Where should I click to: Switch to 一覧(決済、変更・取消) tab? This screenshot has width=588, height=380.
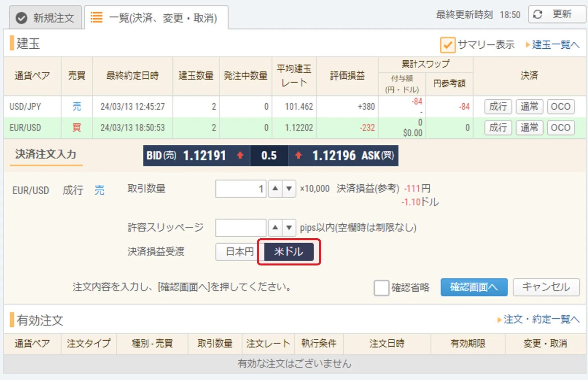point(156,18)
